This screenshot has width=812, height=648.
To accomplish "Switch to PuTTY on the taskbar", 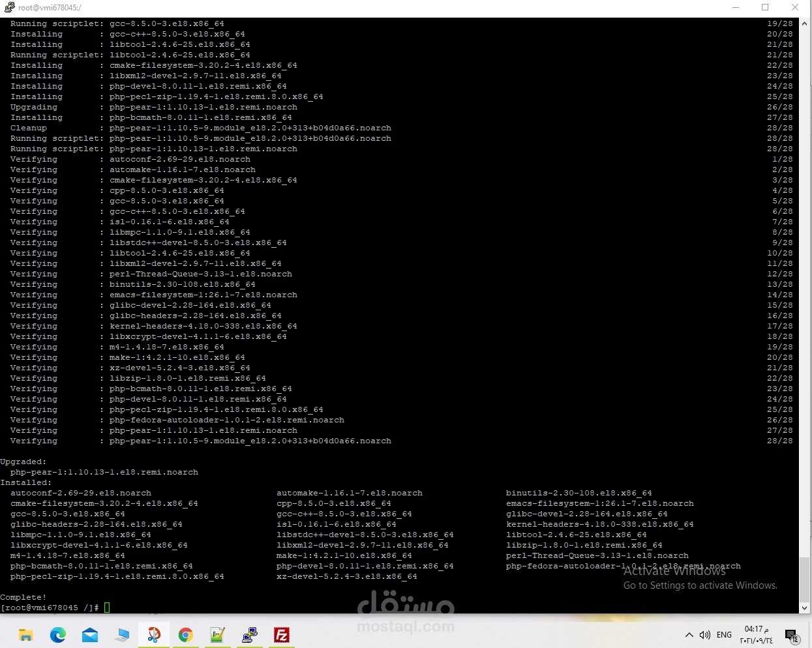I will [250, 635].
